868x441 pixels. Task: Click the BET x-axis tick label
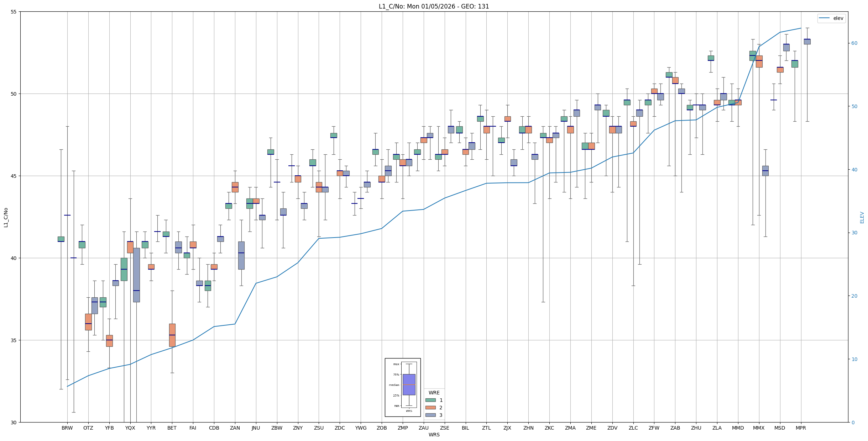(x=172, y=428)
